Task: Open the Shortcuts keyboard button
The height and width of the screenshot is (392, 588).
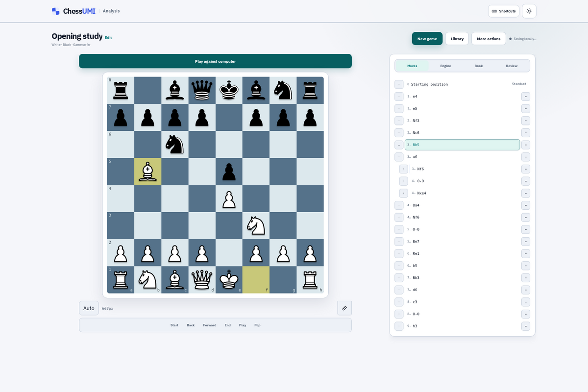Action: (503, 11)
